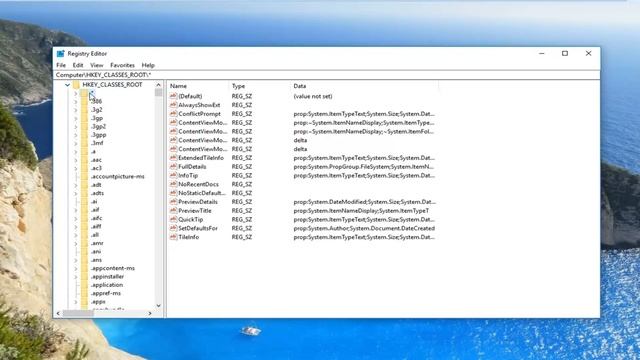Open the Help menu

click(x=148, y=65)
